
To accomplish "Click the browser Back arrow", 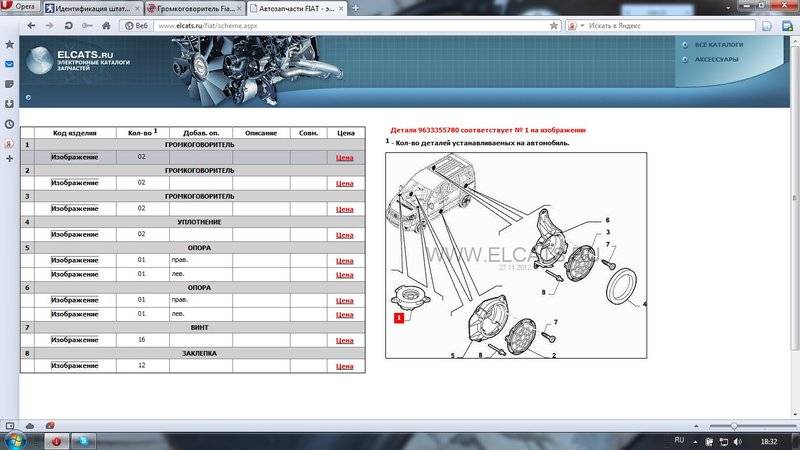I will pyautogui.click(x=29, y=23).
